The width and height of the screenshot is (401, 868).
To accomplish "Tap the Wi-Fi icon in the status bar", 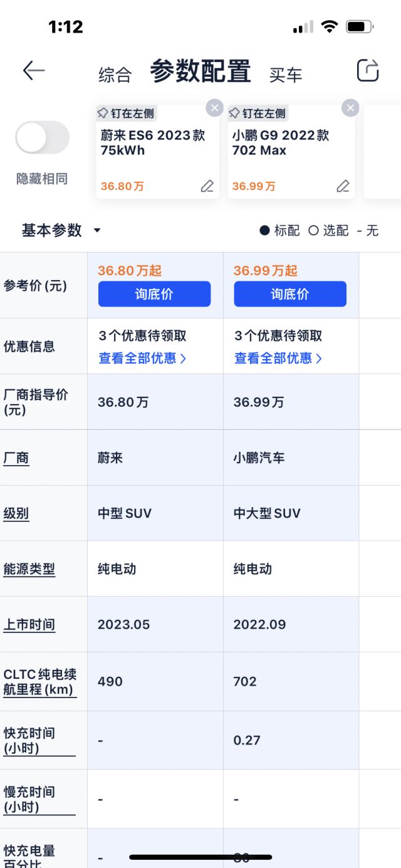I will coord(328,26).
